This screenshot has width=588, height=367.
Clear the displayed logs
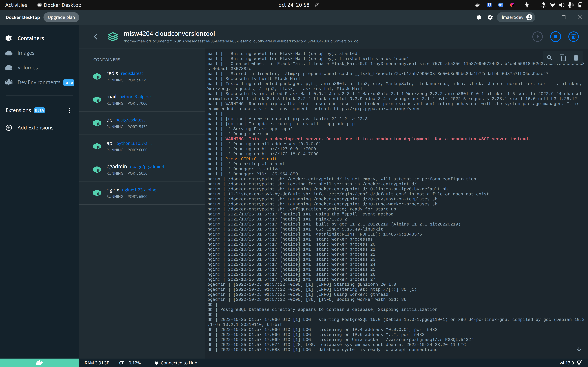(576, 58)
